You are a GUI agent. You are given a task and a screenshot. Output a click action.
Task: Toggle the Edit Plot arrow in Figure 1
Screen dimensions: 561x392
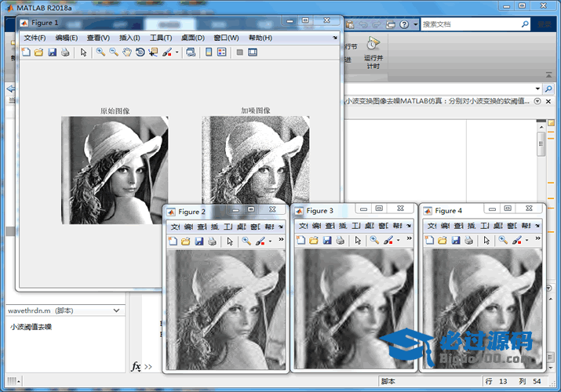click(x=84, y=53)
